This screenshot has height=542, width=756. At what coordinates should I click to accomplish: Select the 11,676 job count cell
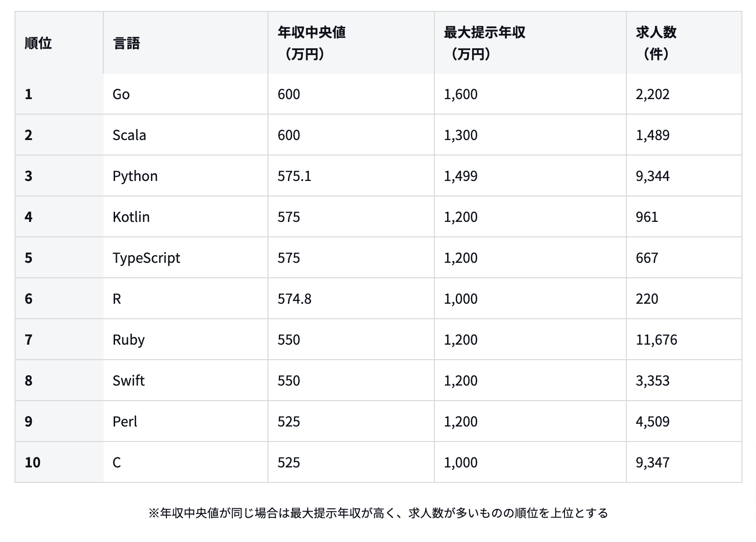tap(656, 340)
